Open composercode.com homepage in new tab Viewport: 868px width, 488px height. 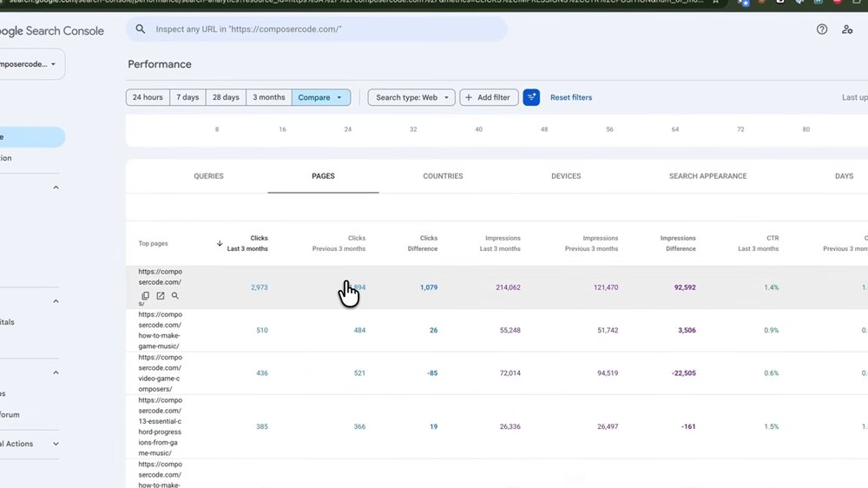click(x=160, y=296)
